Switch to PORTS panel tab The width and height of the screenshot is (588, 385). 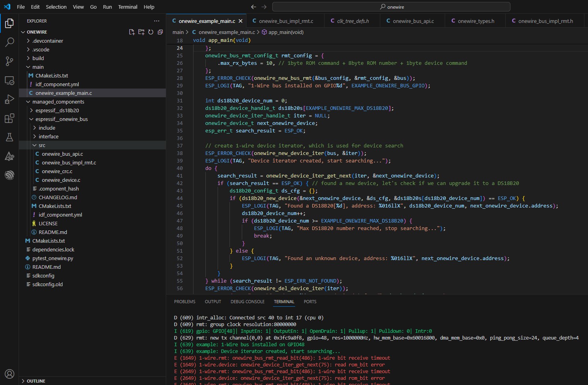click(310, 302)
